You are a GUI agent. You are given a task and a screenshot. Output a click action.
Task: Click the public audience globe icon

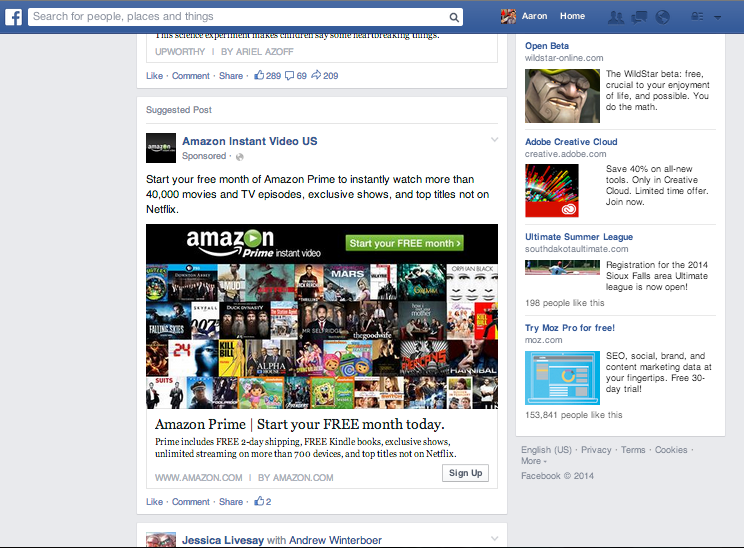point(240,157)
